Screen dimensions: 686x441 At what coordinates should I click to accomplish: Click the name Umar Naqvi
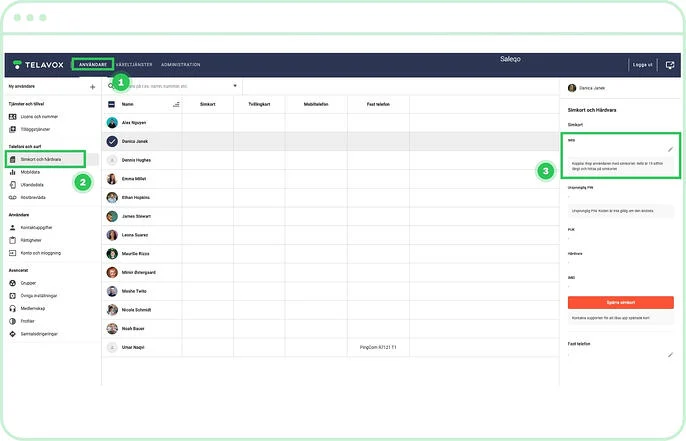133,347
